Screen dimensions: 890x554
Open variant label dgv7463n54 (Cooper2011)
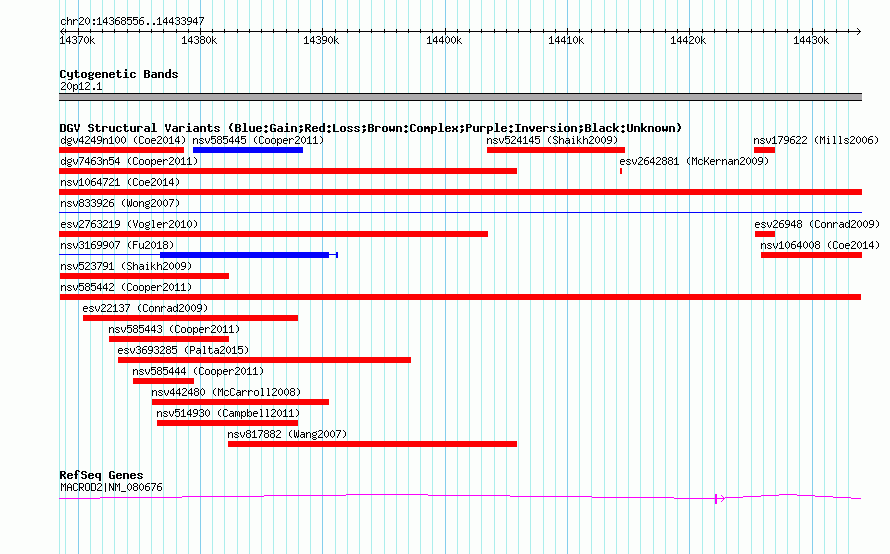pyautogui.click(x=129, y=161)
